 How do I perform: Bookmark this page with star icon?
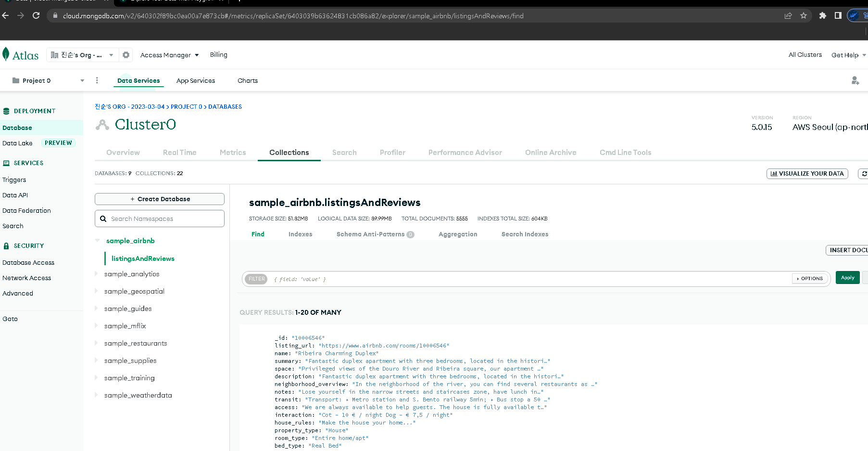804,15
